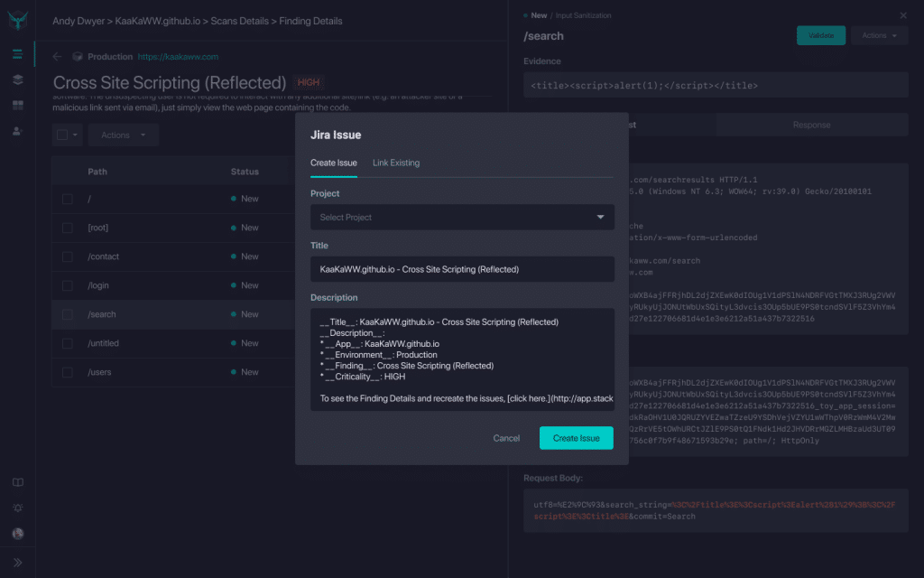Open the https://kaakaww.com link
924x578 pixels.
click(x=178, y=57)
